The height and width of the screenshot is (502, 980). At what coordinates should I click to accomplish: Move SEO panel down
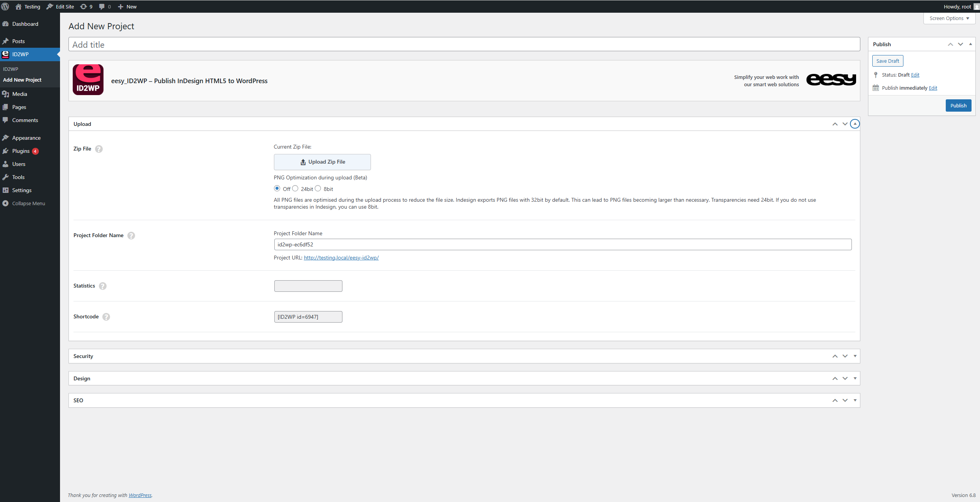[845, 400]
